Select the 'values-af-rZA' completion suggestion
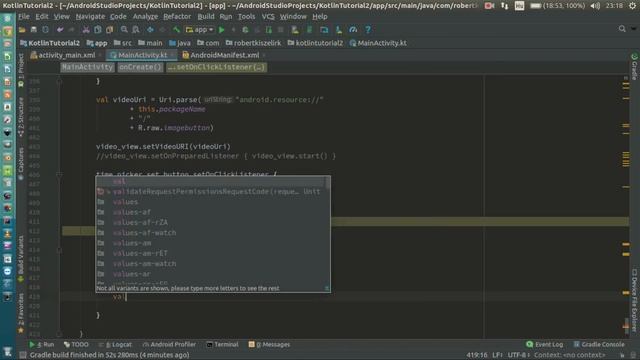Image resolution: width=640 pixels, height=360 pixels. (x=211, y=222)
